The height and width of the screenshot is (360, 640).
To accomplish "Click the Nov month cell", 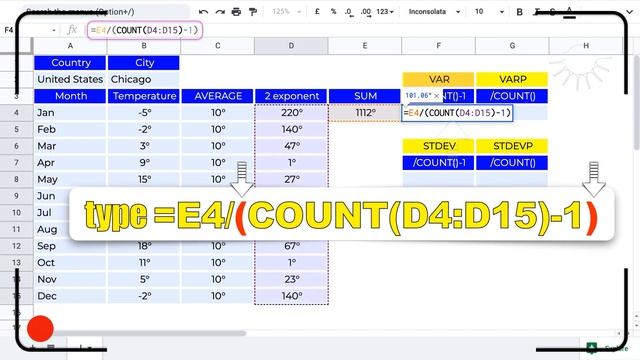I will coord(70,279).
